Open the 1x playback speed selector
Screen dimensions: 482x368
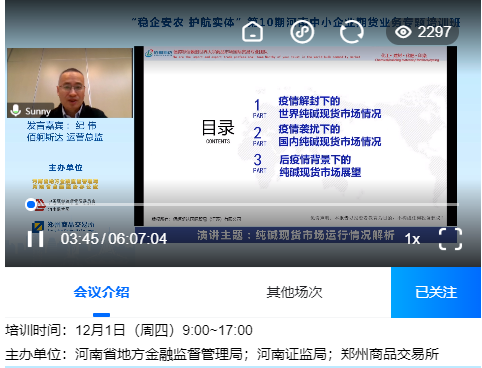coord(412,239)
